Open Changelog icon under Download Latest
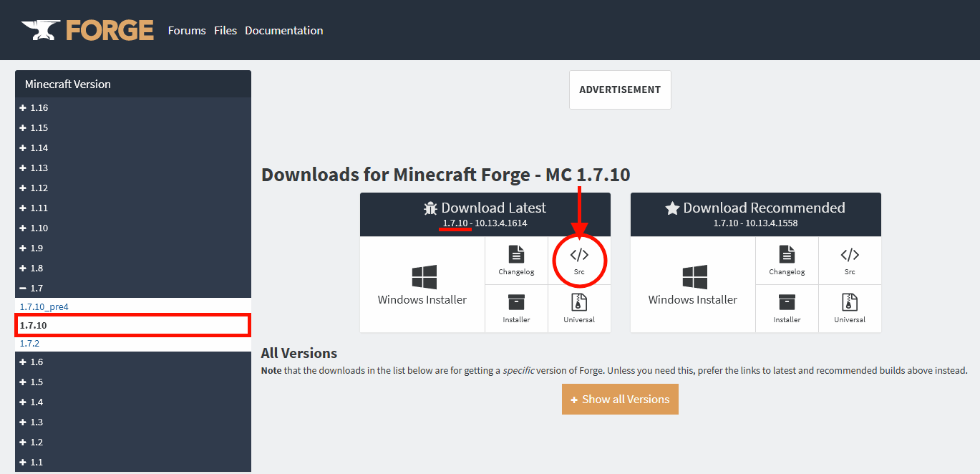This screenshot has width=980, height=474. [516, 261]
